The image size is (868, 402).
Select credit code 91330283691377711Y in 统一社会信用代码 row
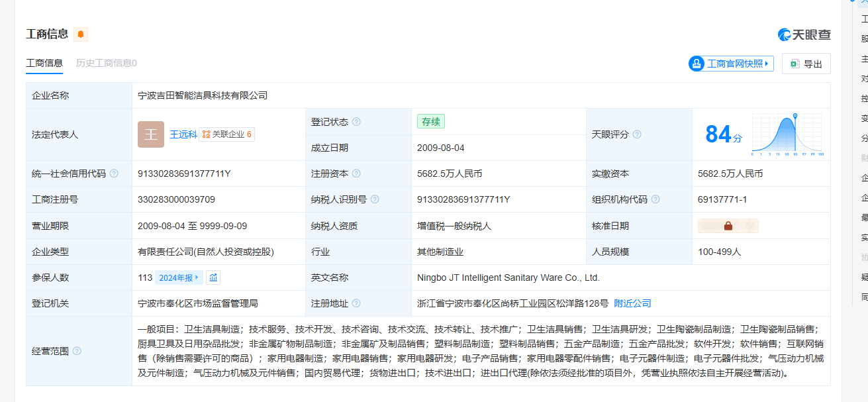pyautogui.click(x=184, y=174)
